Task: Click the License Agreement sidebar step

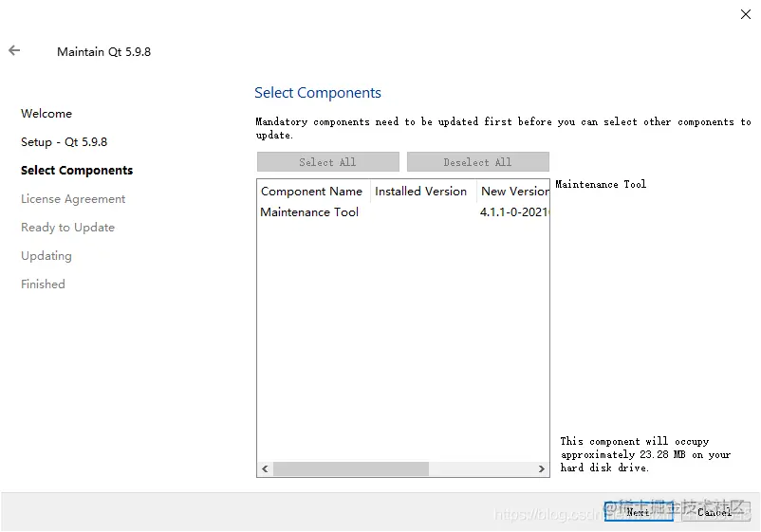Action: (x=73, y=199)
